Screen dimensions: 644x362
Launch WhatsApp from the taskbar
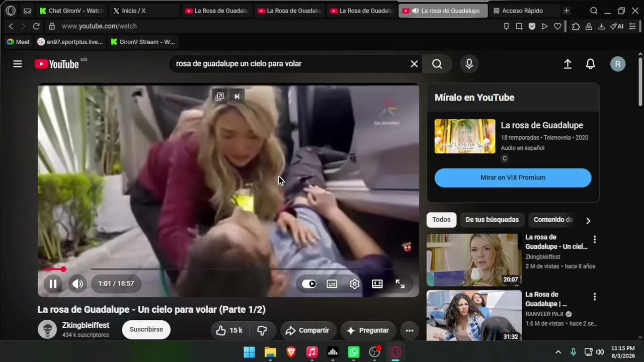tap(354, 352)
